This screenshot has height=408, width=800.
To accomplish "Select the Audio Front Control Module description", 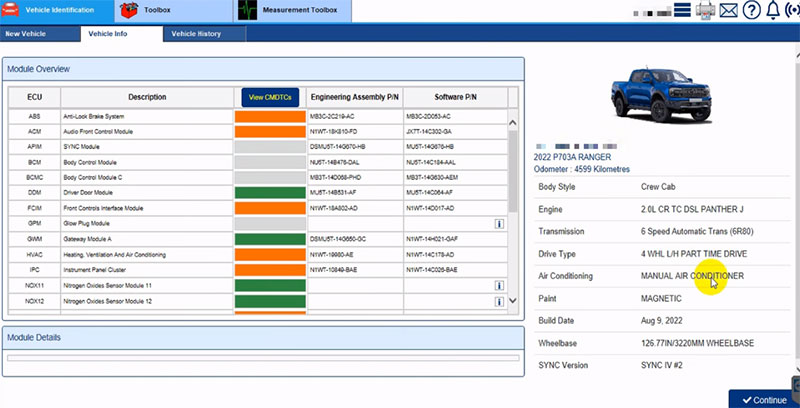I will 98,132.
